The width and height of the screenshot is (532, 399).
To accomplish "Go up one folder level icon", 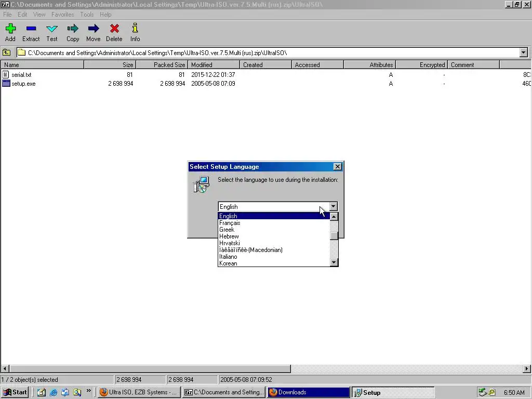I will tap(6, 52).
